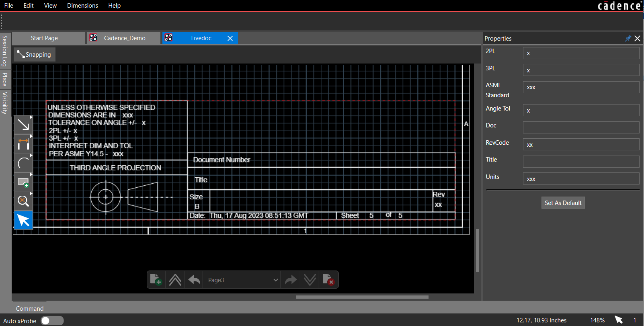The height and width of the screenshot is (326, 644).
Task: Click the horizontal scrollbar below canvas
Action: coord(362,297)
